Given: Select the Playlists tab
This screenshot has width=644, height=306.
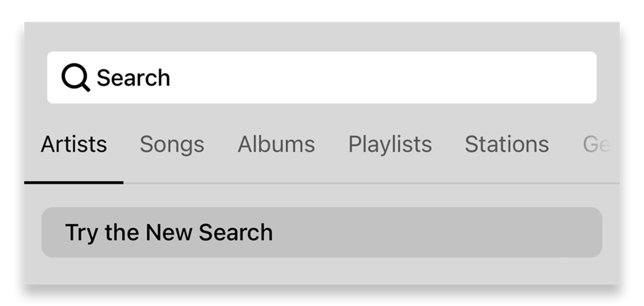Looking at the screenshot, I should click(390, 144).
